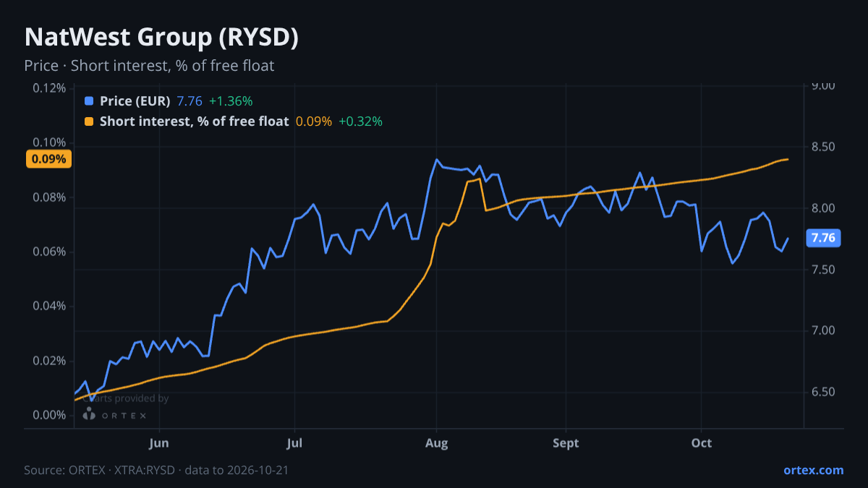This screenshot has height=488, width=868.
Task: Click the 8.00 right axis label
Action: pyautogui.click(x=824, y=208)
